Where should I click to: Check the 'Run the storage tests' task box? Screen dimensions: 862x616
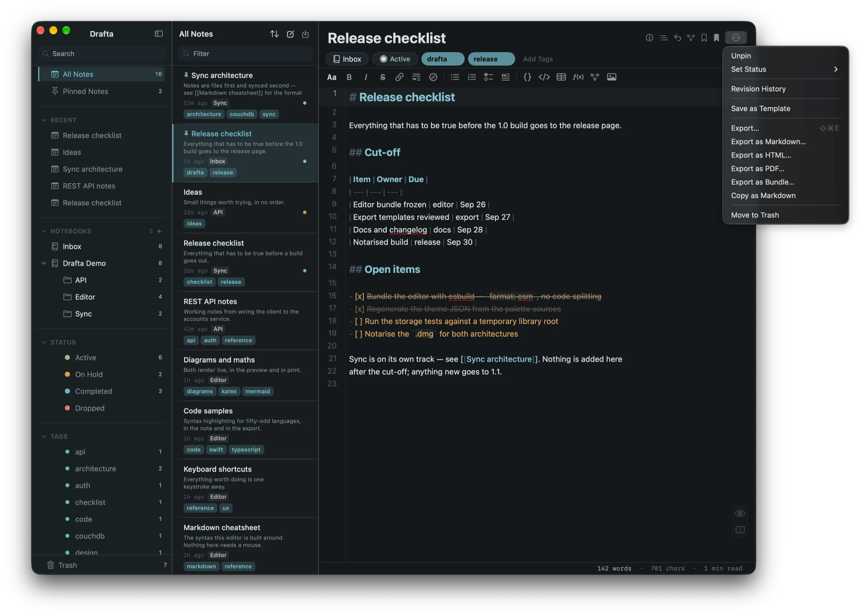(358, 321)
